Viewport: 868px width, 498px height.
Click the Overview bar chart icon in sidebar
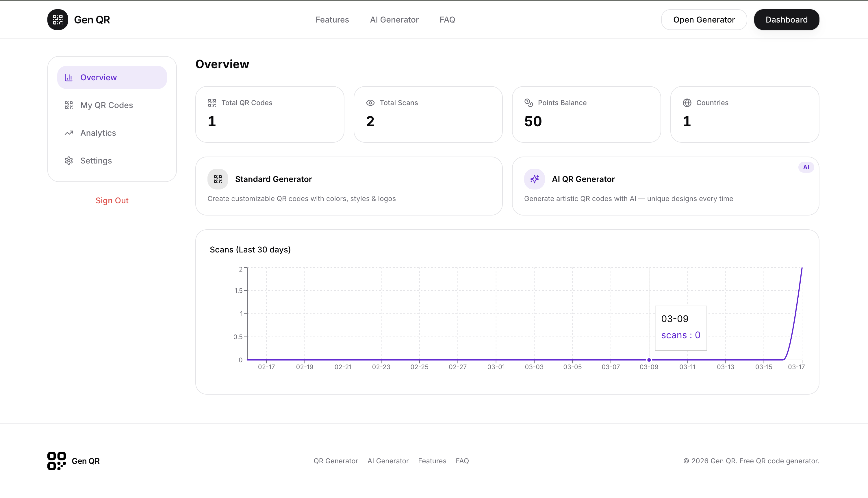(x=69, y=77)
